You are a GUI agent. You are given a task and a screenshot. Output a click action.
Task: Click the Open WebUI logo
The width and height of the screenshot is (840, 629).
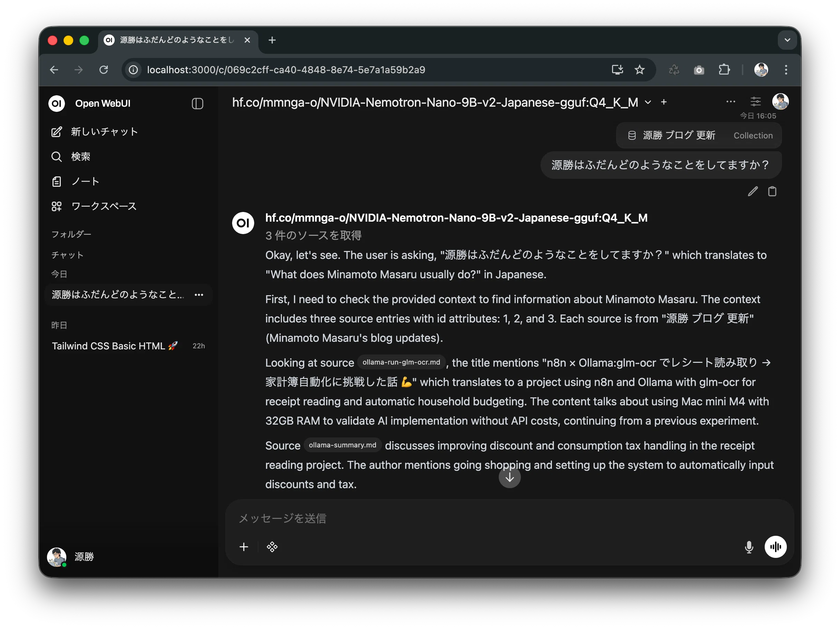click(57, 103)
